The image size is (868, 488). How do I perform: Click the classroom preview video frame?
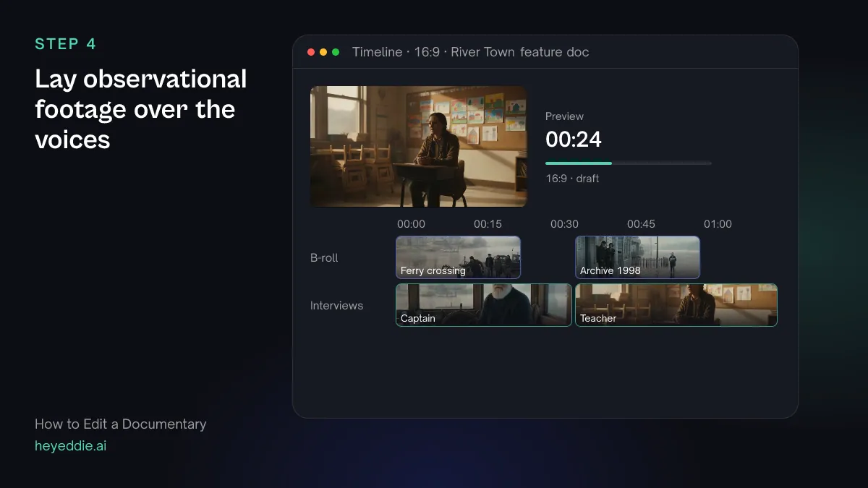[x=419, y=147]
